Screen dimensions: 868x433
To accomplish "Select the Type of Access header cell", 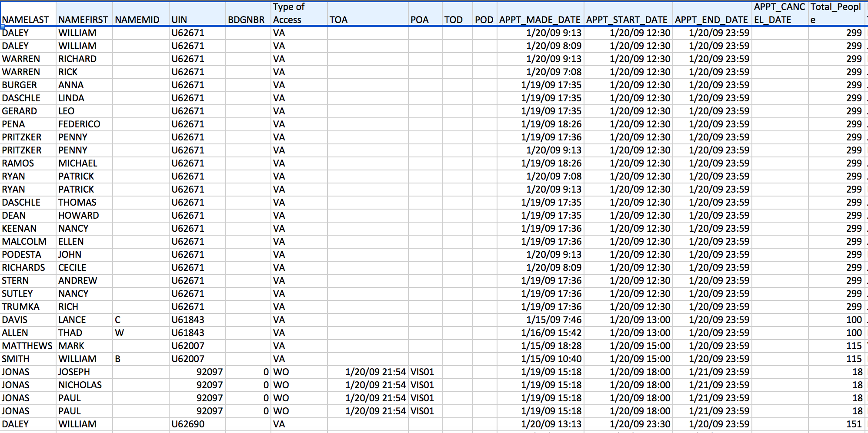I will coord(299,13).
